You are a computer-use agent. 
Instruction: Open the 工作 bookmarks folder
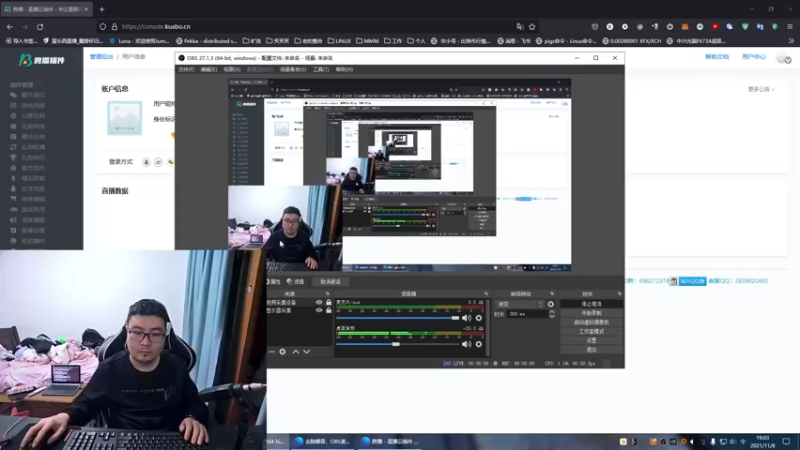pyautogui.click(x=393, y=41)
